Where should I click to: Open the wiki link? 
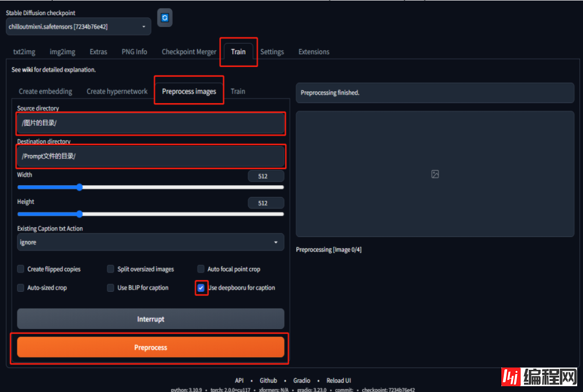27,70
